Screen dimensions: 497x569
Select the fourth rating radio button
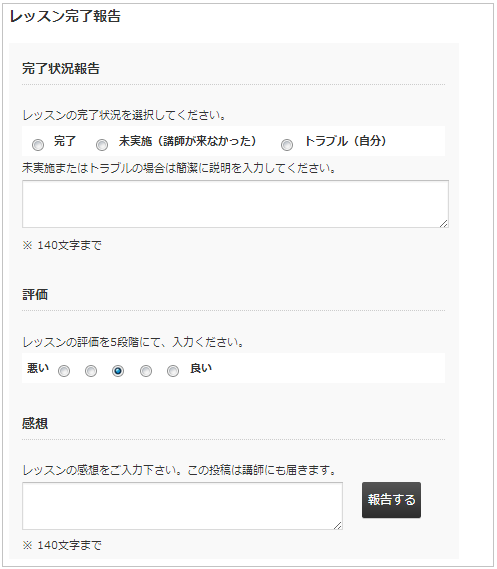point(146,371)
